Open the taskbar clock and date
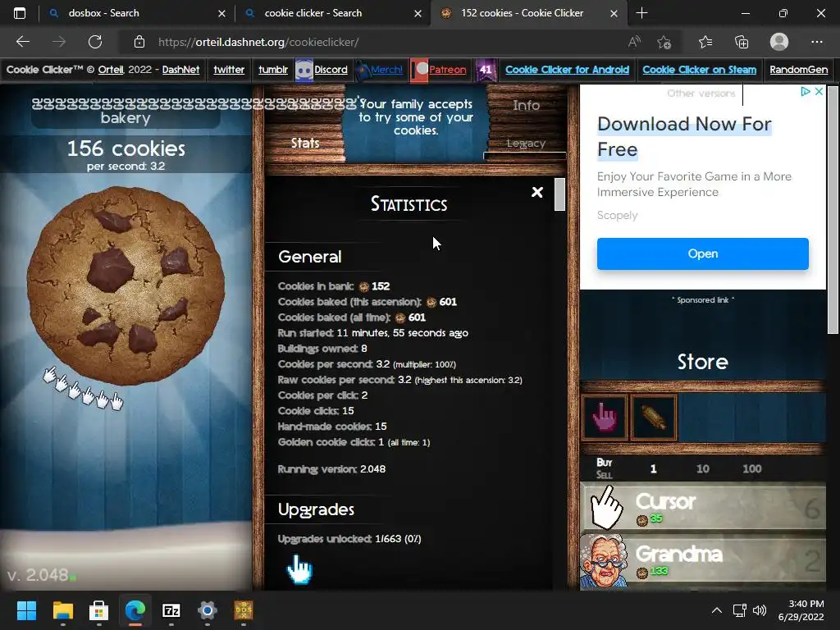 pos(801,610)
